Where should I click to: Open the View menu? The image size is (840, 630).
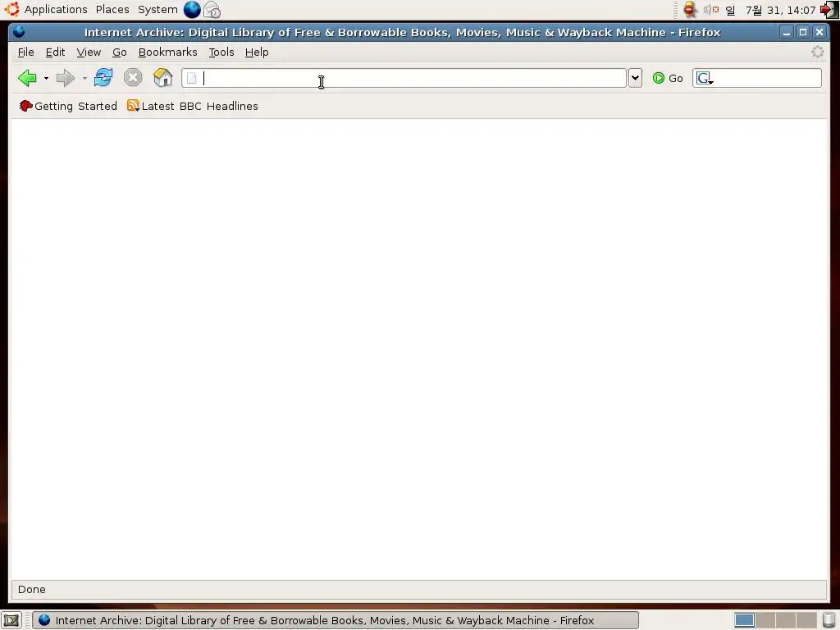pyautogui.click(x=89, y=52)
